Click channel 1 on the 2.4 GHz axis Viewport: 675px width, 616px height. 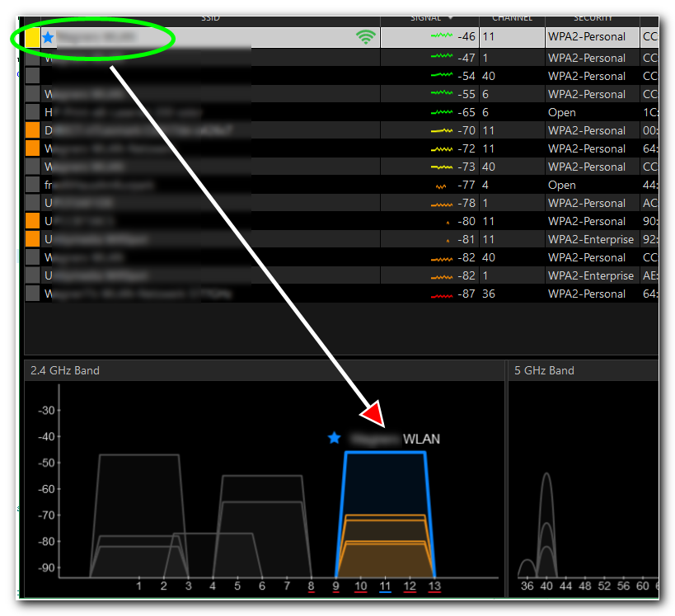(138, 585)
